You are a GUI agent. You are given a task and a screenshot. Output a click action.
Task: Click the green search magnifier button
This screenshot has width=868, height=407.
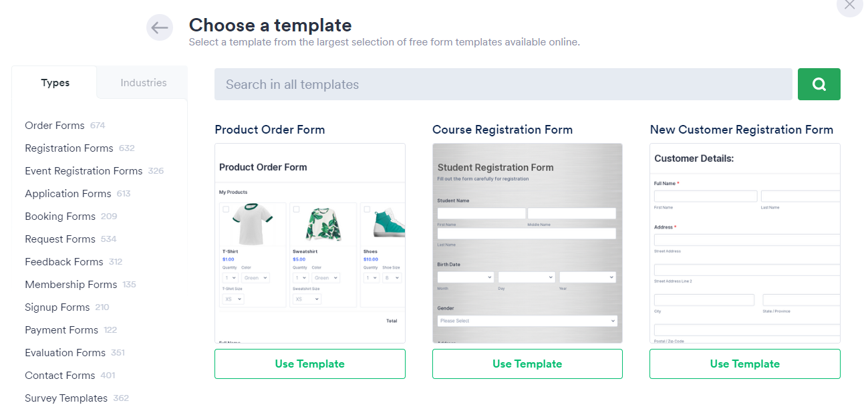(819, 84)
